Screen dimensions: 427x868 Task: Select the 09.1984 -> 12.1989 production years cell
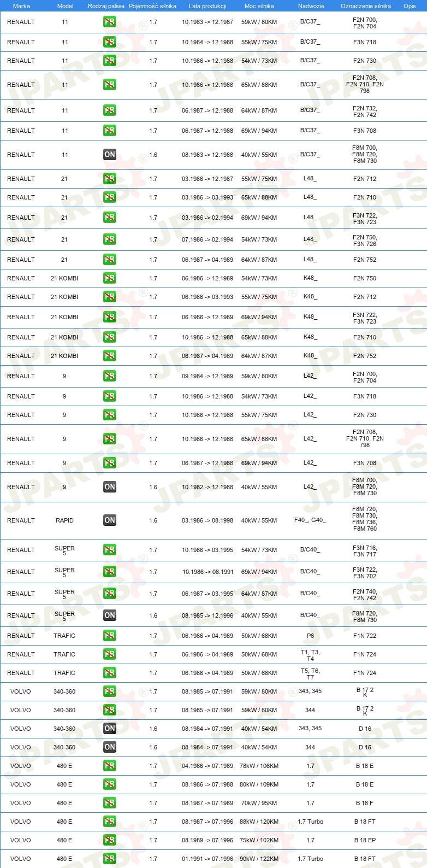pos(207,376)
